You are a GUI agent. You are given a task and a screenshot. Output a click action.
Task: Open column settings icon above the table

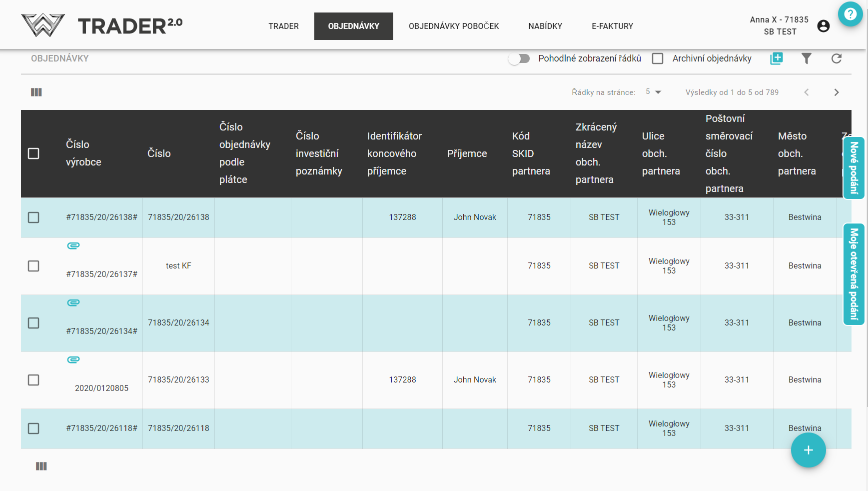[x=36, y=92]
